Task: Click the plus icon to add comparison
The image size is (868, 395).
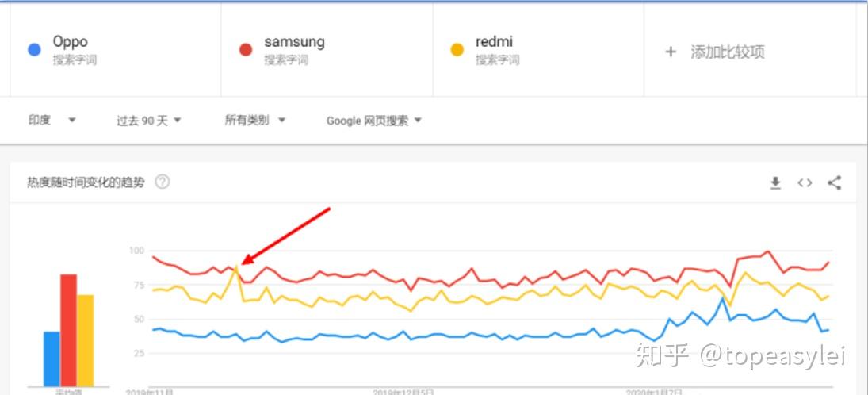Action: (x=671, y=52)
